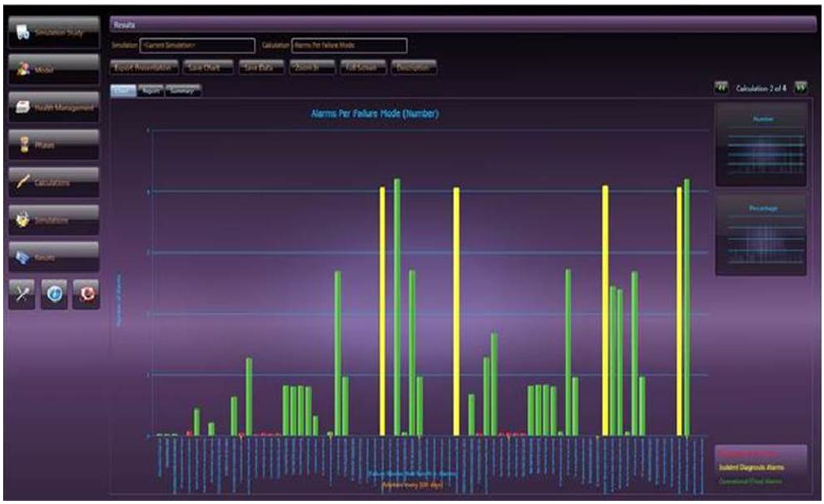Expand the Simulation selection box
Viewport: 824px width, 504px height.
(197, 46)
